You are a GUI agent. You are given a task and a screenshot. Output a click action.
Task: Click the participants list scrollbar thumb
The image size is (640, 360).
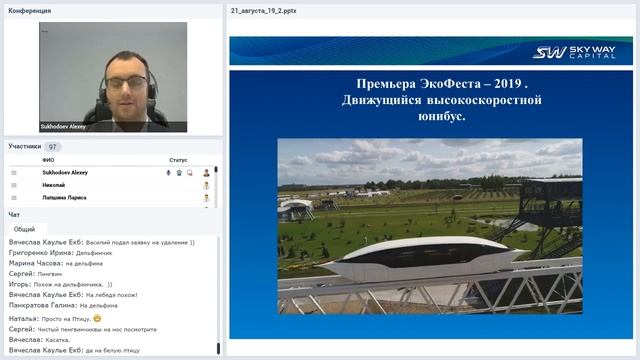click(216, 169)
